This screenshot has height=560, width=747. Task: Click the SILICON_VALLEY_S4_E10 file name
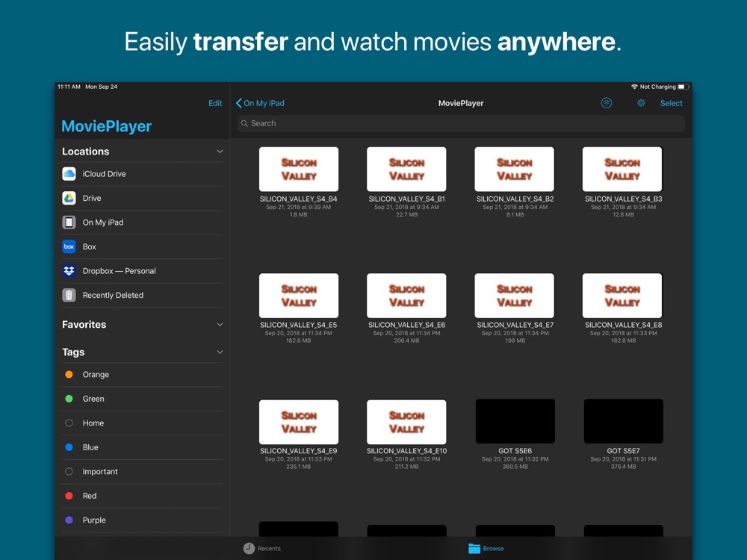click(406, 451)
